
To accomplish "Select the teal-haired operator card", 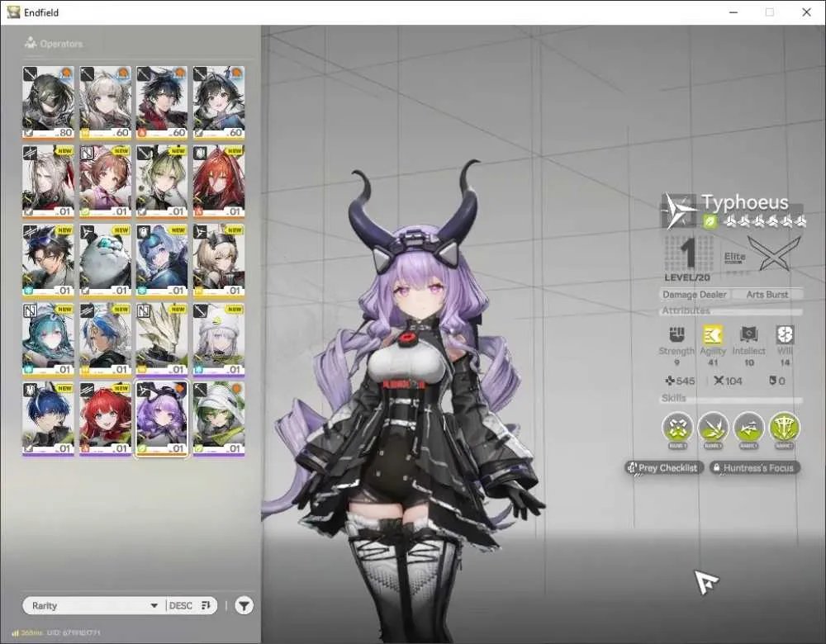I will tap(48, 339).
